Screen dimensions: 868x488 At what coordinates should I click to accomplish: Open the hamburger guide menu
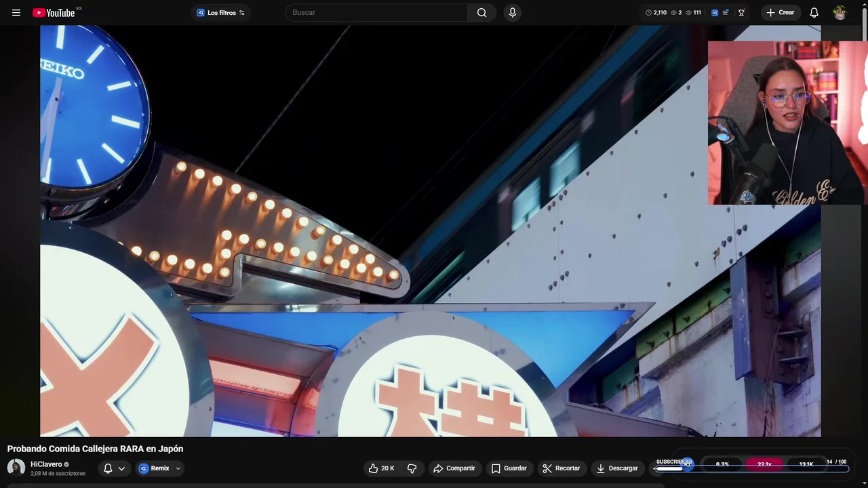coord(16,13)
